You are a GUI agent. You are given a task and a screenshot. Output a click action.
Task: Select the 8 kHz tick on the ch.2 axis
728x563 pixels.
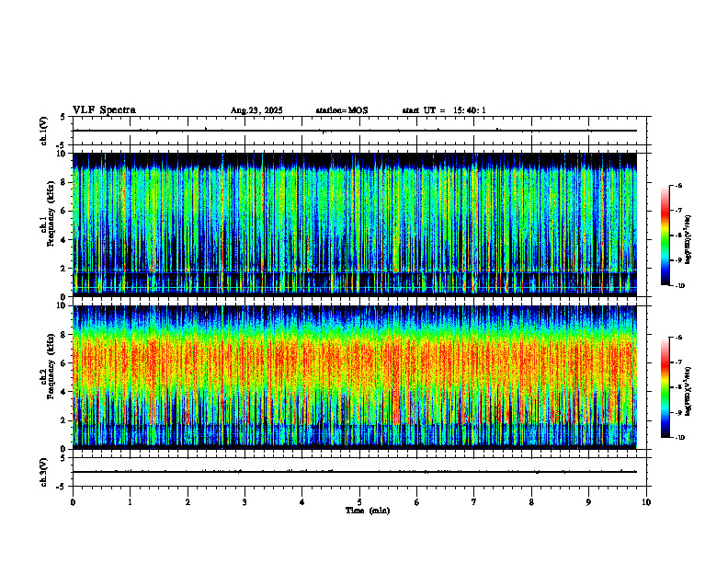coord(64,335)
